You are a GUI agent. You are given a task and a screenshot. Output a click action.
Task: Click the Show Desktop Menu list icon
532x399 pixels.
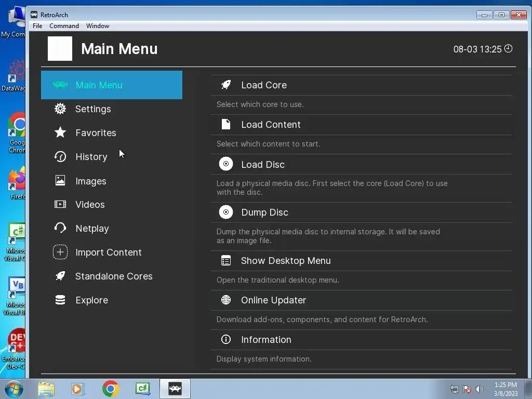coord(226,261)
